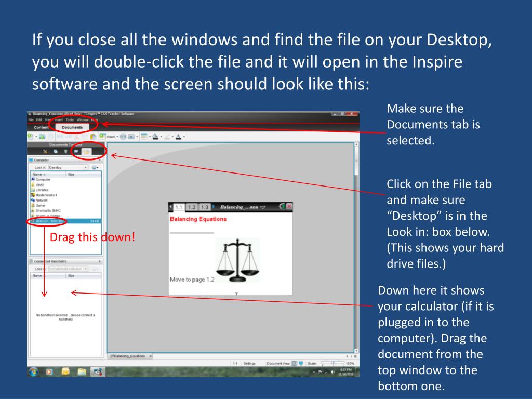
Task: Click the vertical scrollbar of document area
Action: click(x=356, y=248)
